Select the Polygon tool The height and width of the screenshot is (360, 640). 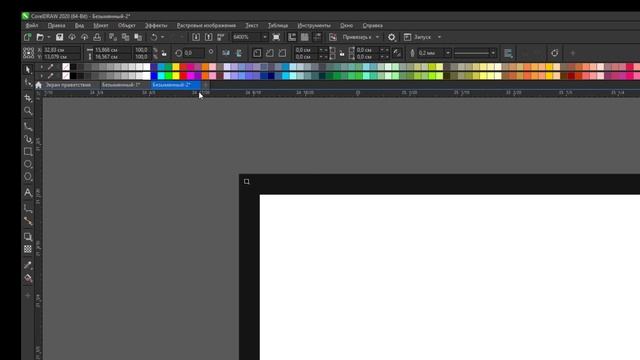[x=28, y=177]
